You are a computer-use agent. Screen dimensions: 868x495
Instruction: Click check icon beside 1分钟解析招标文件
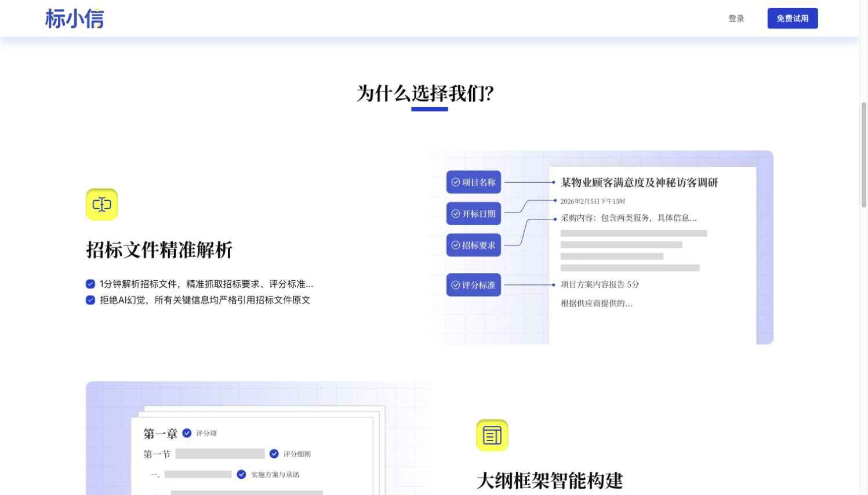coord(90,284)
